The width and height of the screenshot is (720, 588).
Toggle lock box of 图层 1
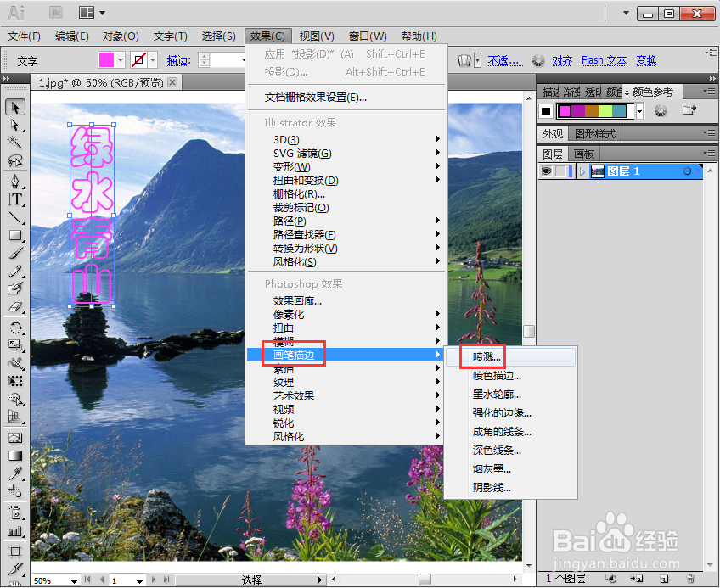560,171
